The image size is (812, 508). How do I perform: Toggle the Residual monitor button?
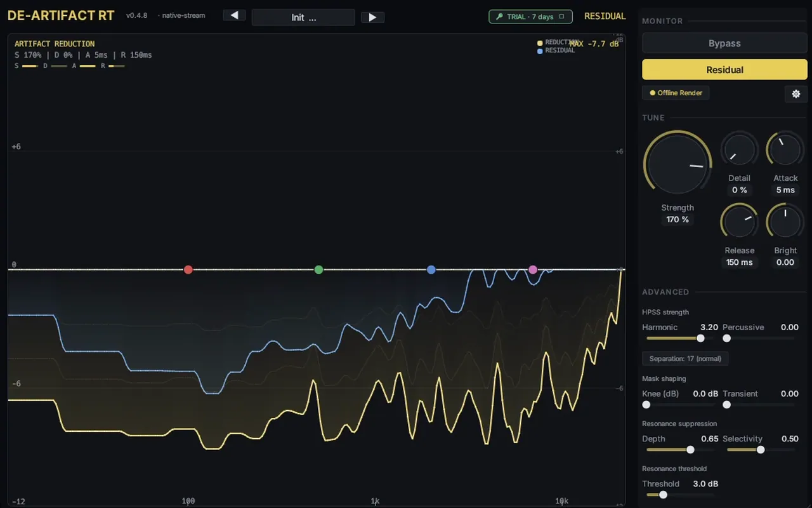724,70
